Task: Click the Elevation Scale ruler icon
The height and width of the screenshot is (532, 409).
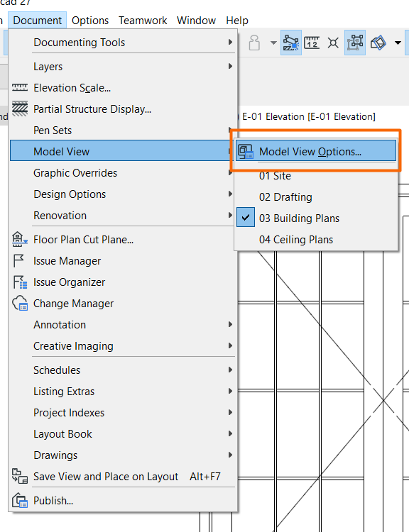Action: tap(20, 88)
